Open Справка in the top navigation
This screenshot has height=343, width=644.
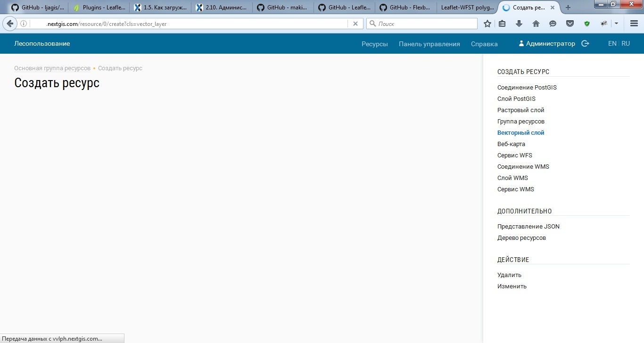(484, 44)
